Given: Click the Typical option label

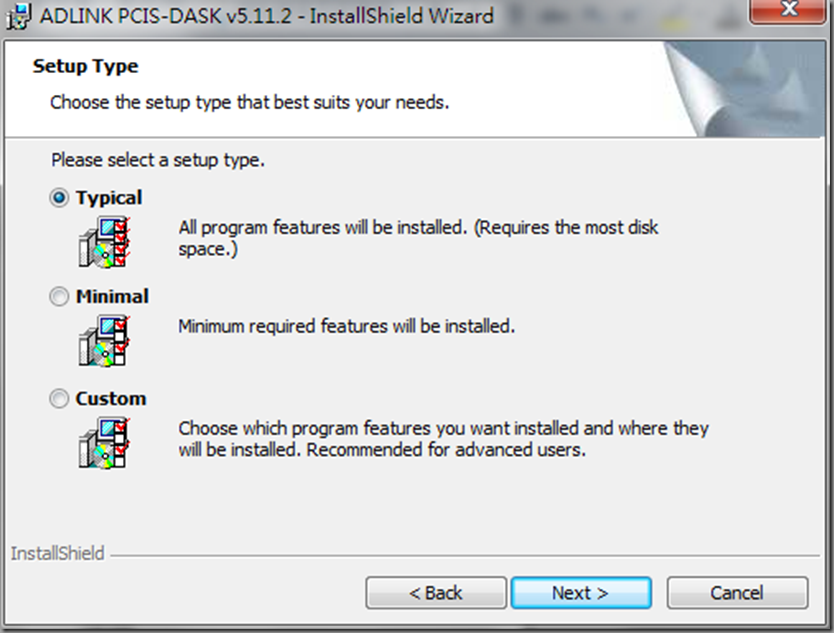Looking at the screenshot, I should tap(109, 198).
